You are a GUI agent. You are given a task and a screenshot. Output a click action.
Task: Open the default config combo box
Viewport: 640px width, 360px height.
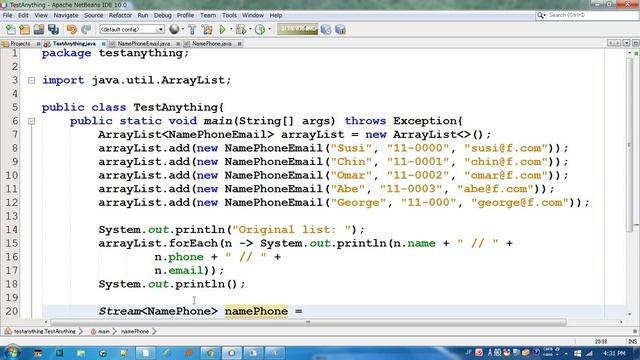pos(131,29)
